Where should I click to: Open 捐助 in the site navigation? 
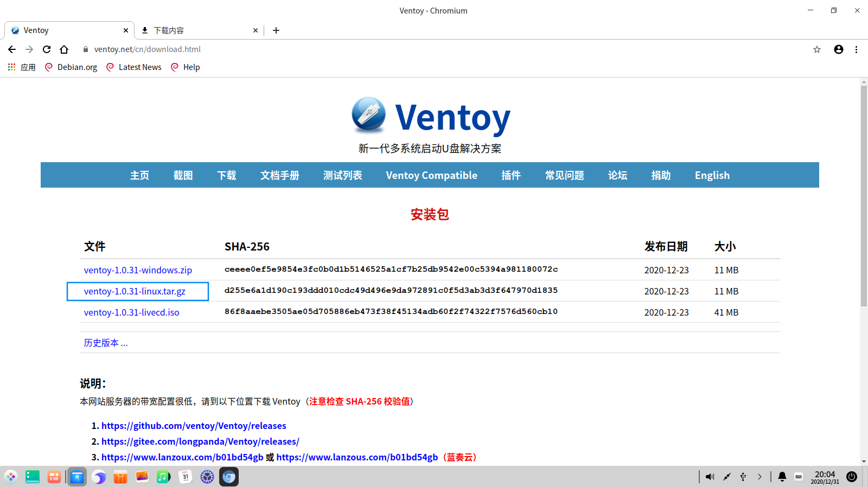click(661, 175)
